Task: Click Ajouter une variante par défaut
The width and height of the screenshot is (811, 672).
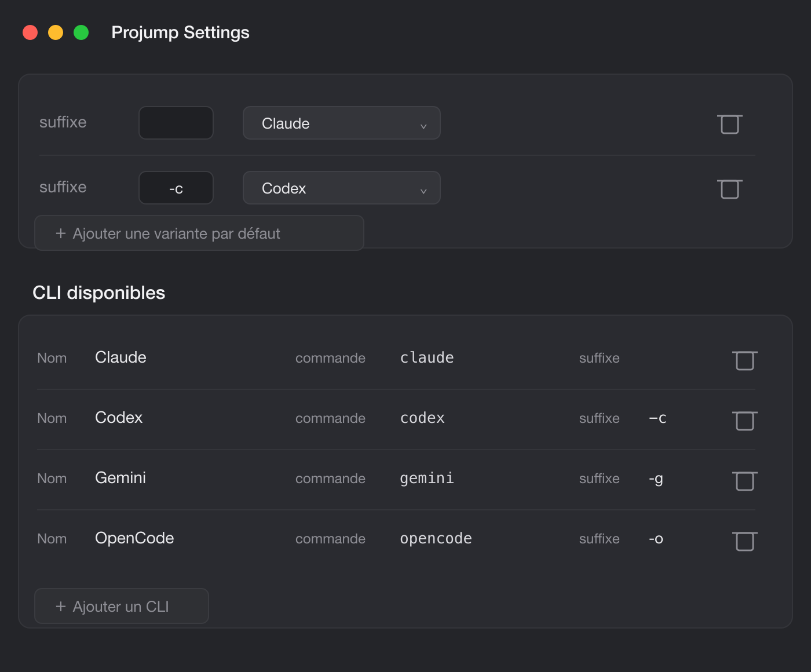Action: click(x=199, y=233)
